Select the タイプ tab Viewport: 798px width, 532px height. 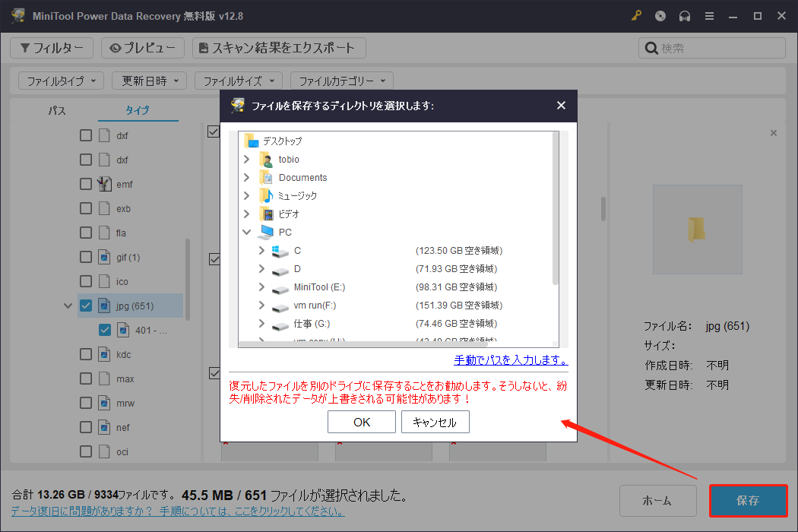click(x=138, y=110)
